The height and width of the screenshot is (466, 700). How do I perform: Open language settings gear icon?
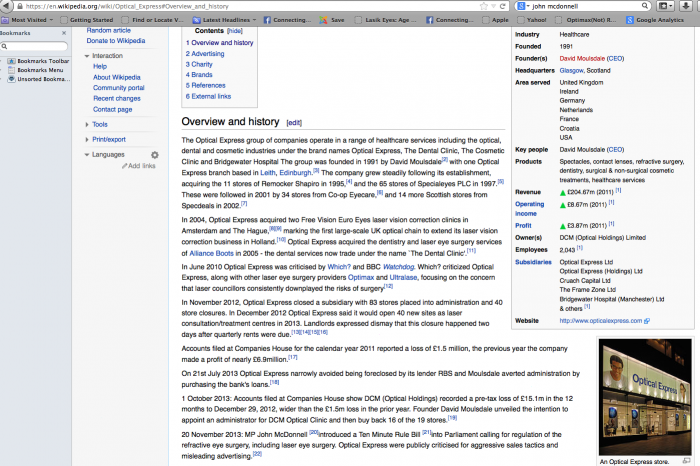pos(155,155)
